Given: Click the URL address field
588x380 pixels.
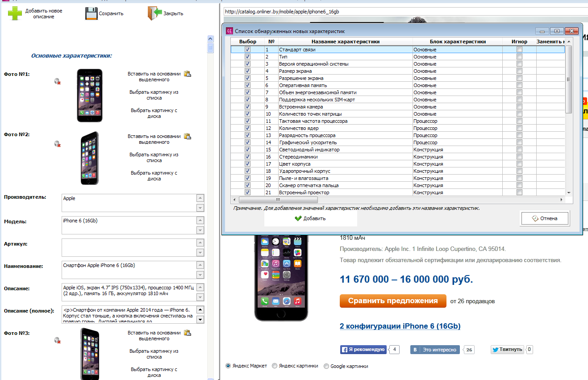Looking at the screenshot, I should click(405, 12).
